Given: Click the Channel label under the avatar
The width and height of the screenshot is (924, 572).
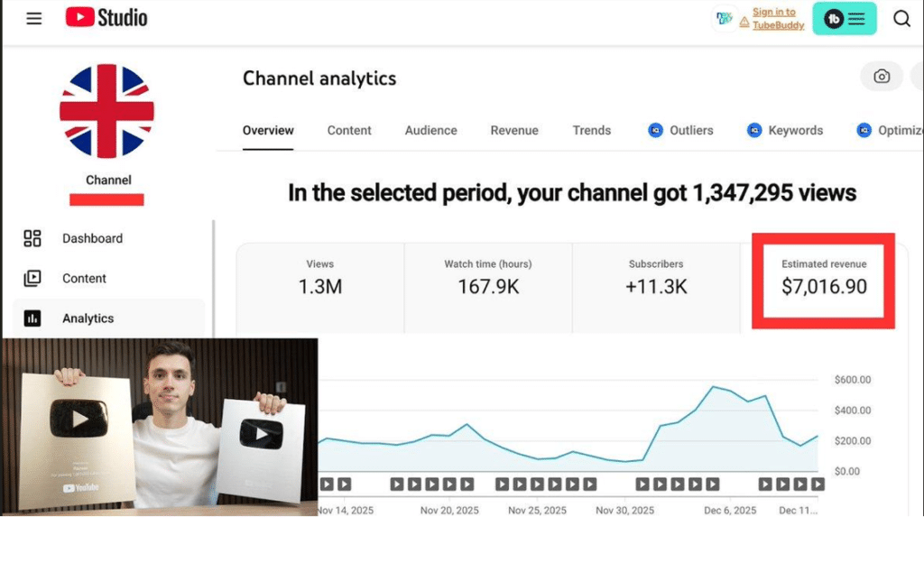Looking at the screenshot, I should 108,180.
